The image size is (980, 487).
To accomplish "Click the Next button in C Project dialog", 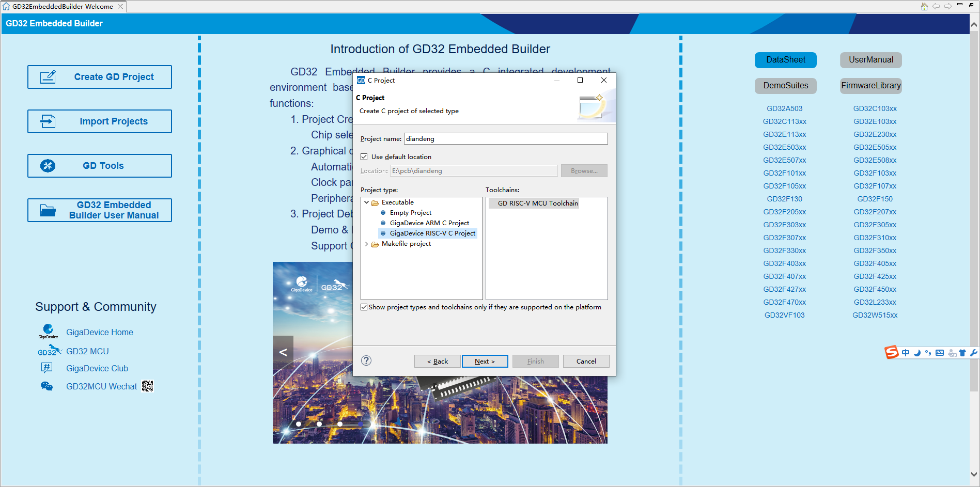I will [485, 361].
